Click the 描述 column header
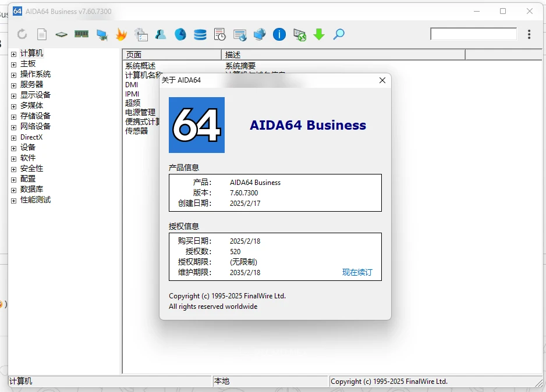 pos(343,55)
